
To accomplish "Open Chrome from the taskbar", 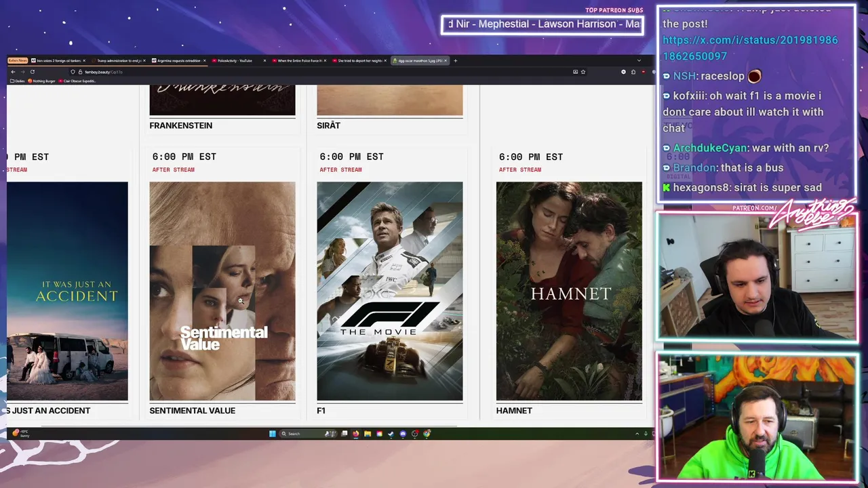I will click(x=427, y=434).
